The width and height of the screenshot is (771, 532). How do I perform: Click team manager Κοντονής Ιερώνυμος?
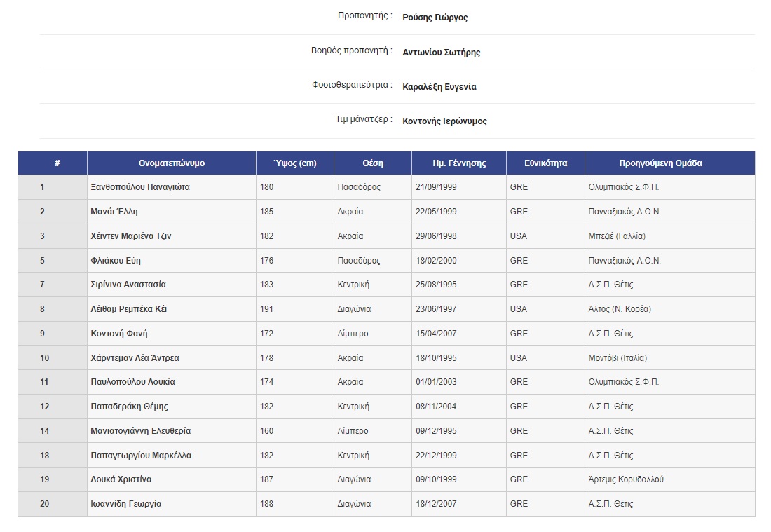coord(444,121)
